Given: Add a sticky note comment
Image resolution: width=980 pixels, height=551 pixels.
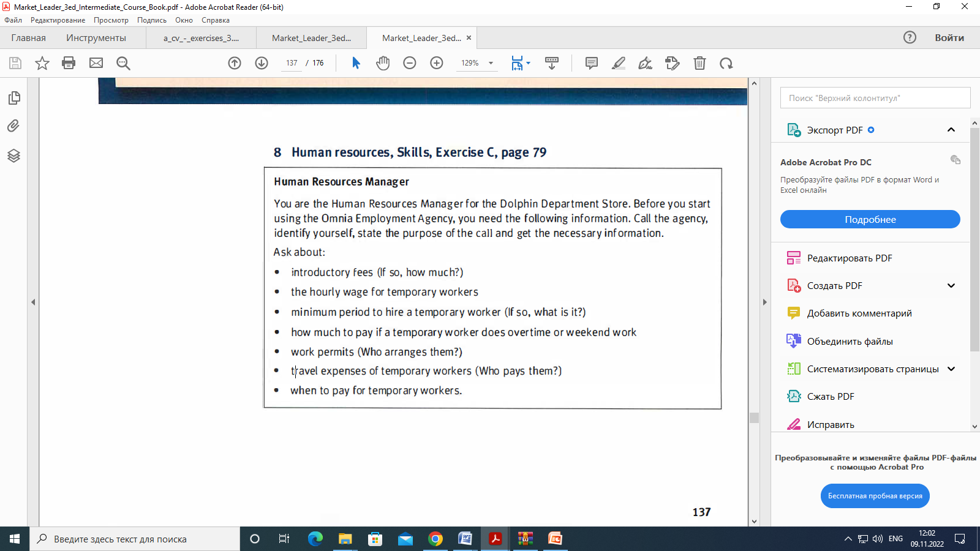Looking at the screenshot, I should pyautogui.click(x=592, y=63).
